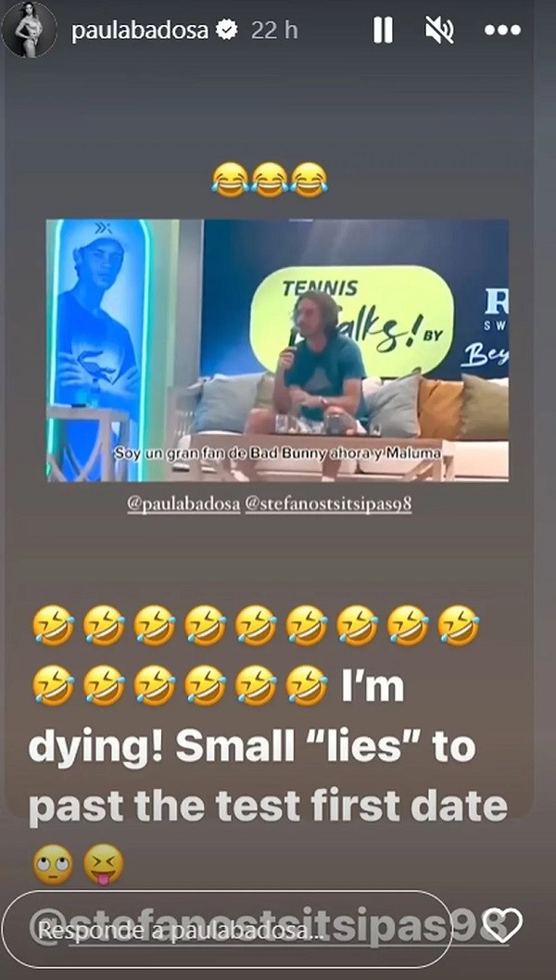
Task: Unmute the story audio
Action: (439, 30)
